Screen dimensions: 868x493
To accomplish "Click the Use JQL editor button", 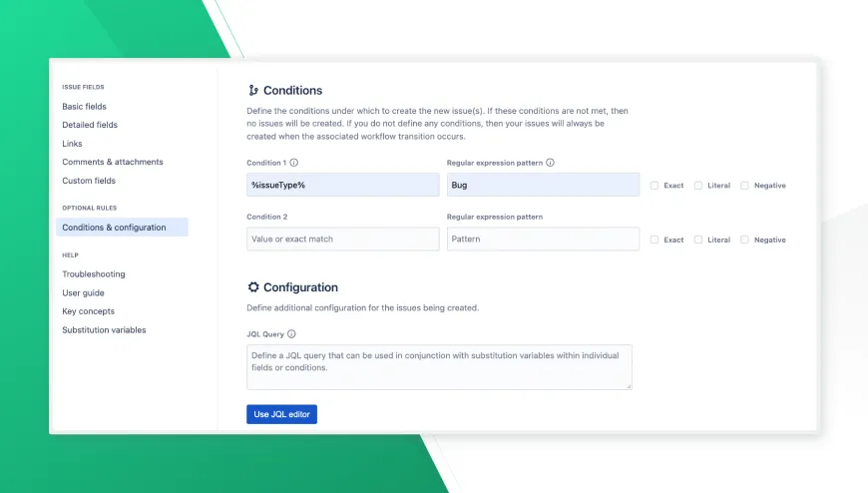I will pyautogui.click(x=281, y=414).
